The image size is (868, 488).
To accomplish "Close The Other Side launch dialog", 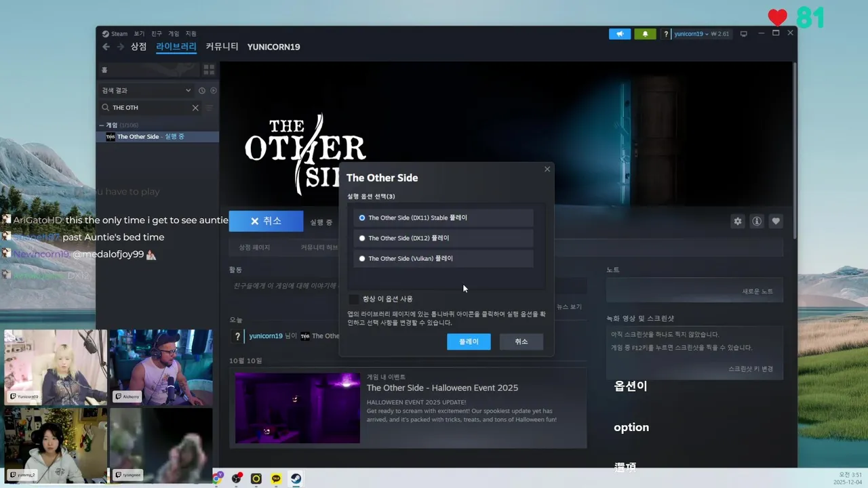I will pyautogui.click(x=547, y=169).
